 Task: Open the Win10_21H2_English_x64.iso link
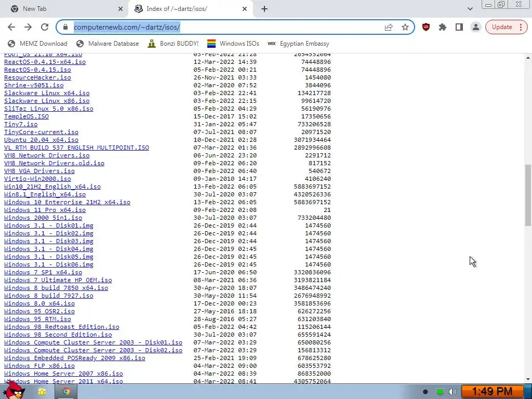(52, 187)
